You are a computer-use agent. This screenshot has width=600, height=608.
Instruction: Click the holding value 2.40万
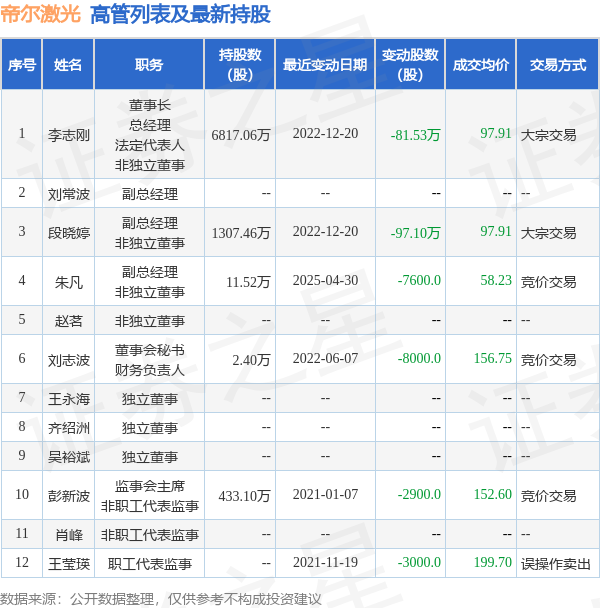[251, 360]
